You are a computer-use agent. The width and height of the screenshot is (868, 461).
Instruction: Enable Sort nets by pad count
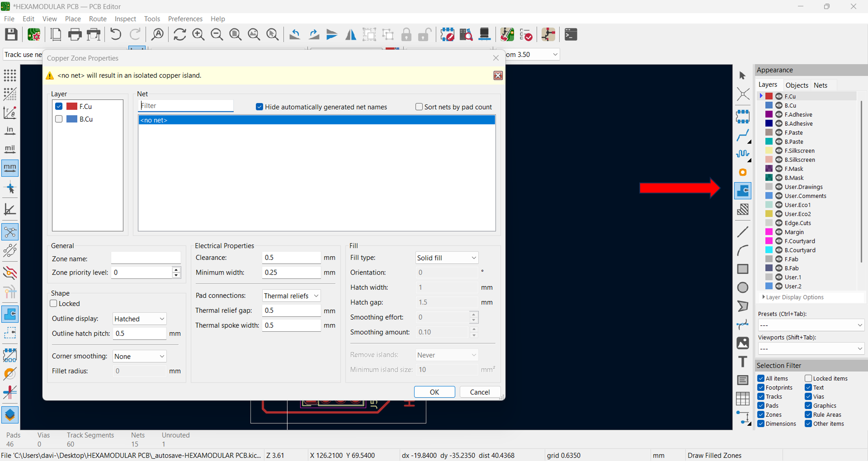(419, 107)
